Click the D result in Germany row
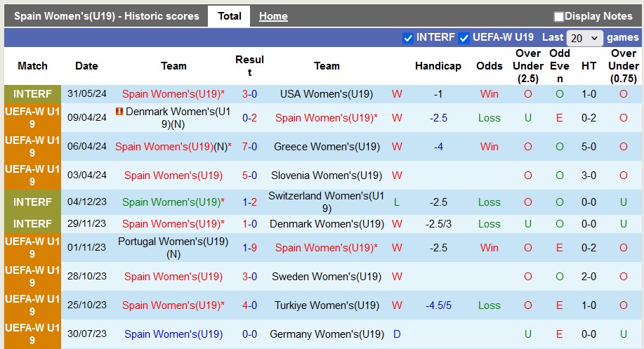644x349 pixels. coord(397,334)
